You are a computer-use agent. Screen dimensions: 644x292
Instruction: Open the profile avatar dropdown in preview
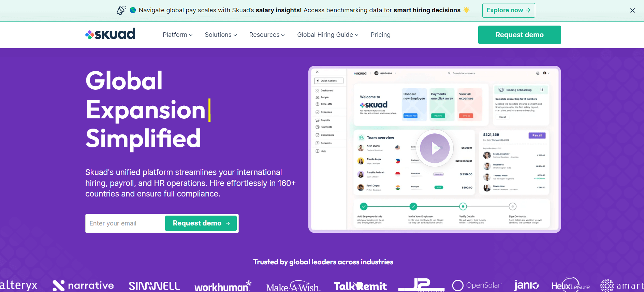tap(546, 73)
